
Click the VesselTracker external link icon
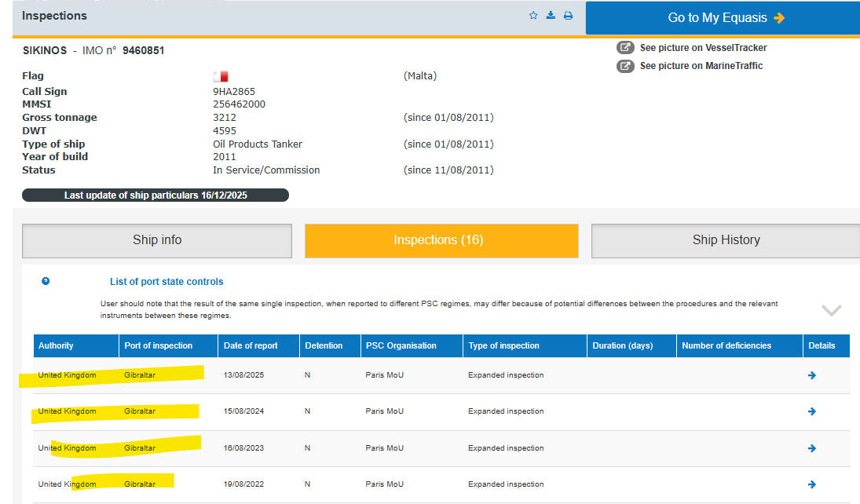[x=625, y=48]
